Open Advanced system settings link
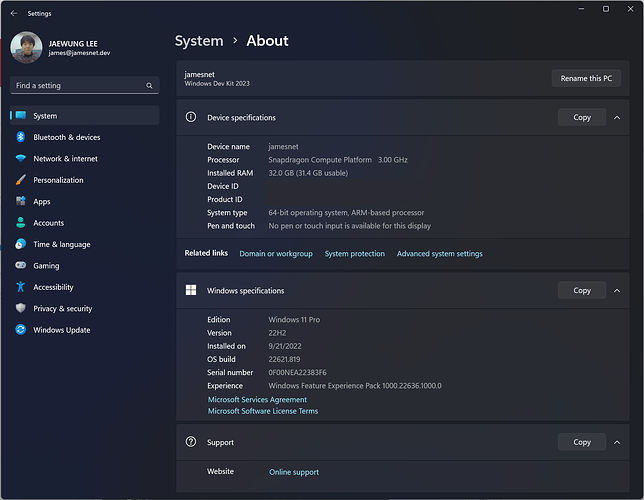The image size is (644, 500). (x=439, y=254)
